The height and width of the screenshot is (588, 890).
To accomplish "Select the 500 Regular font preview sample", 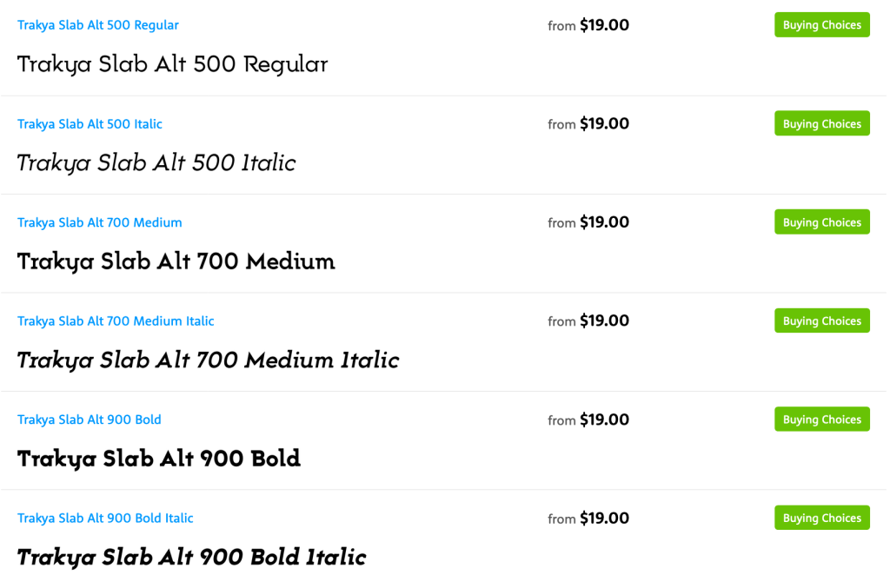I will (172, 64).
